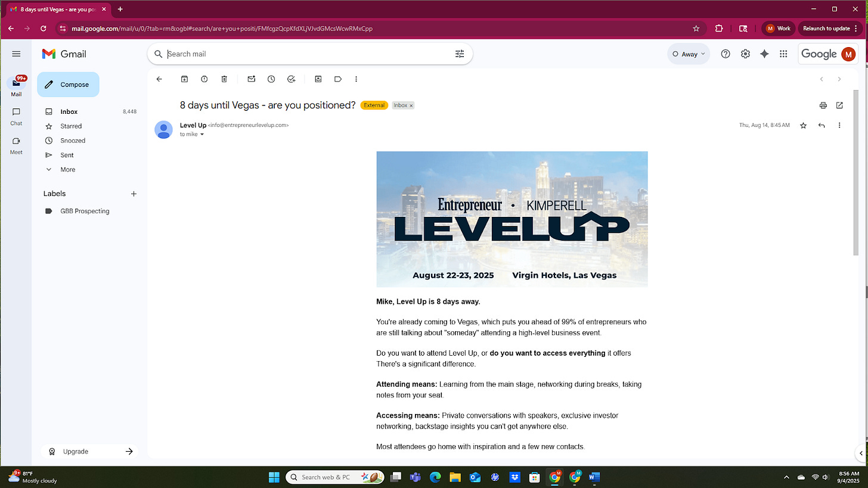Open email in a new window
The image size is (868, 488).
pos(839,105)
